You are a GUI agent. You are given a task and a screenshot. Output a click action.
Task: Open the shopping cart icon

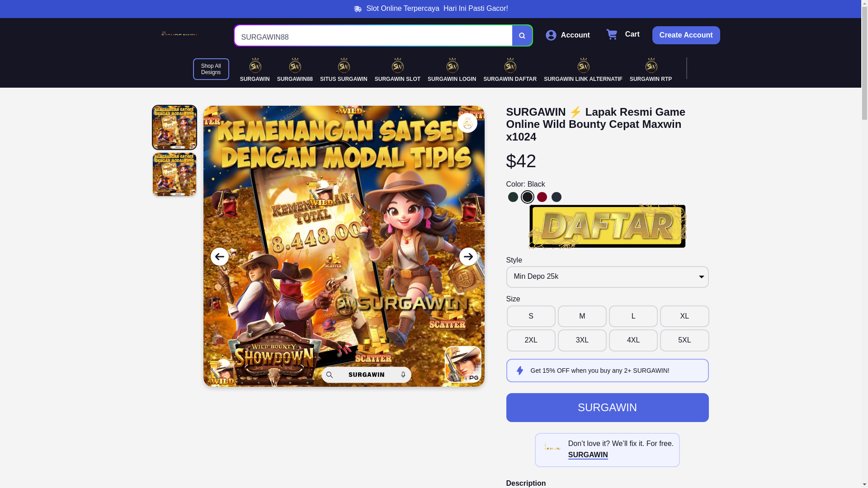point(612,34)
